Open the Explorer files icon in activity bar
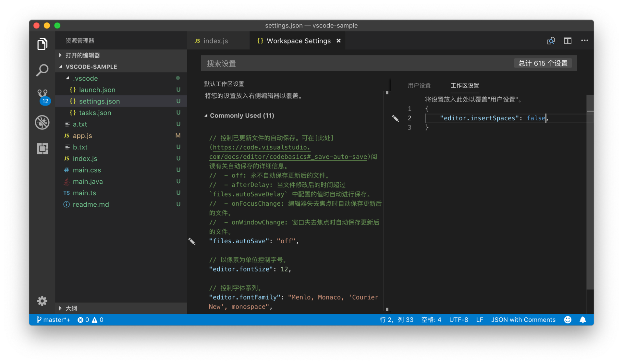The image size is (623, 364). coord(42,44)
